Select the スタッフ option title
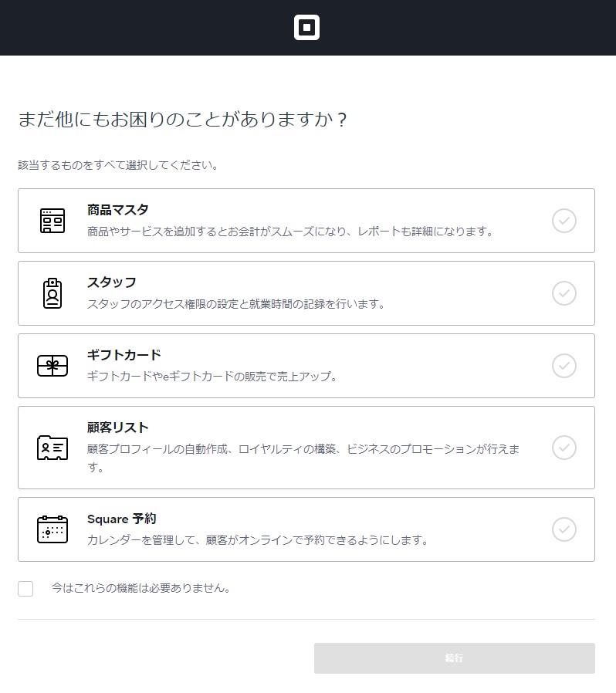 (112, 282)
